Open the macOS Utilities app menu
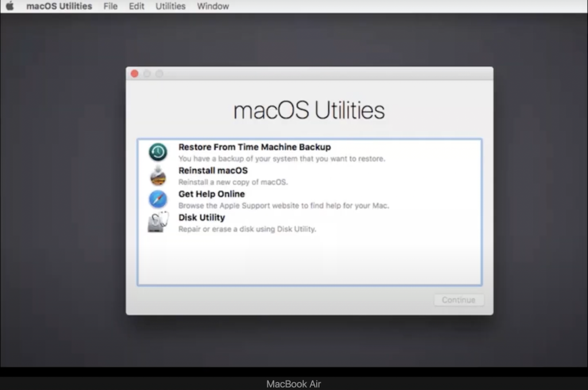The height and width of the screenshot is (390, 588). click(59, 6)
